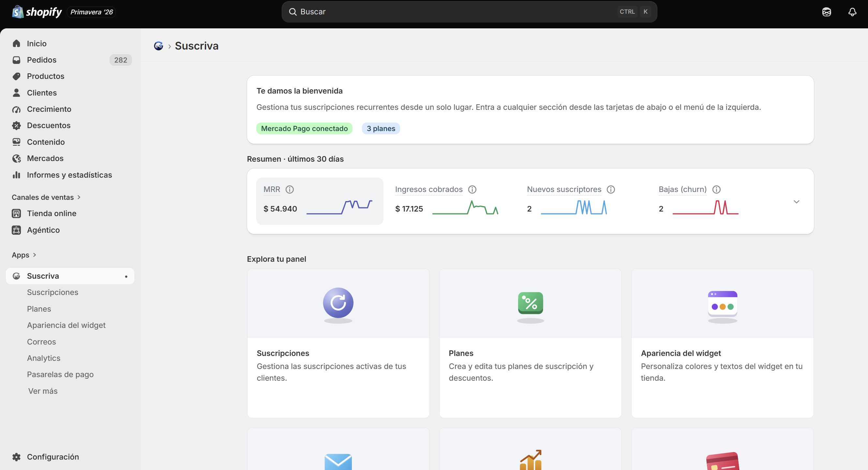Click the Bajas churn red sparkline
Screen dimensions: 868x470
tap(705, 207)
